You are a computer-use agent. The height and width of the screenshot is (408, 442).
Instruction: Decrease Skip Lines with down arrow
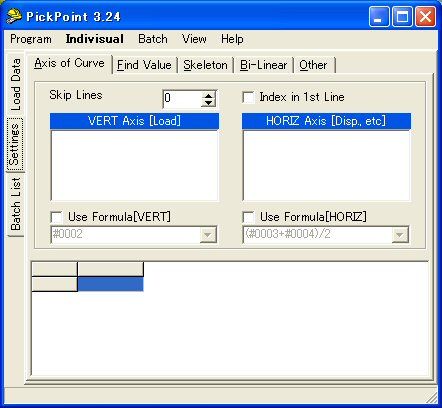point(209,103)
